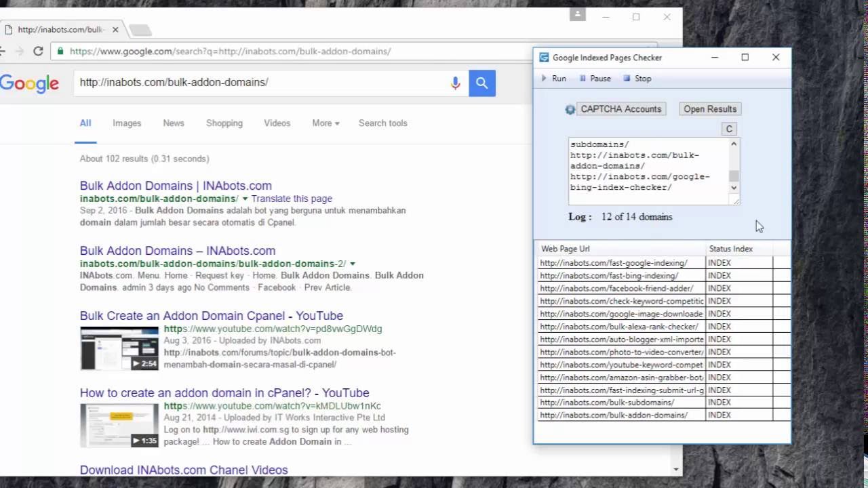
Task: Click the Google logo
Action: (x=29, y=84)
